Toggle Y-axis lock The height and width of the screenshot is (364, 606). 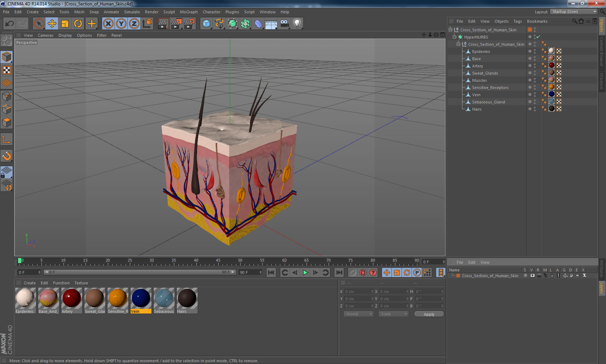click(x=121, y=24)
